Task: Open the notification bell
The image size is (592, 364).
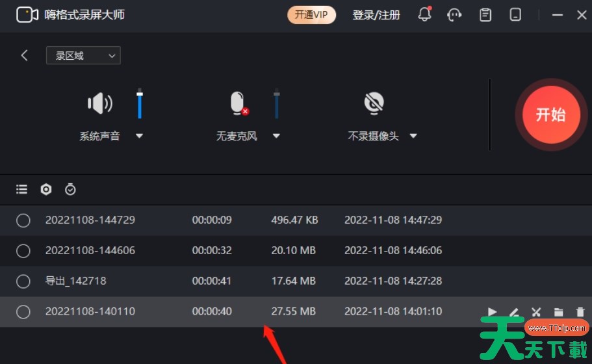Action: (x=424, y=14)
